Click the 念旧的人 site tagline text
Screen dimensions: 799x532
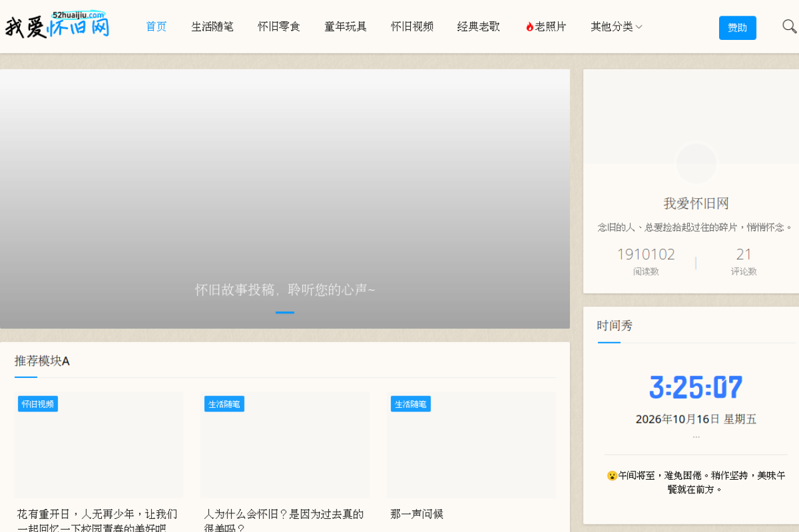pos(695,228)
